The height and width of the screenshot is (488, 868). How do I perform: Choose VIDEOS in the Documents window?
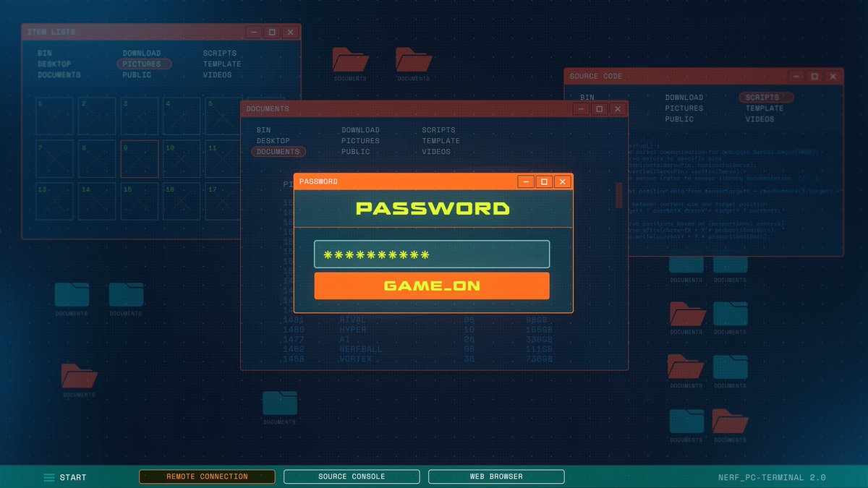(x=437, y=152)
